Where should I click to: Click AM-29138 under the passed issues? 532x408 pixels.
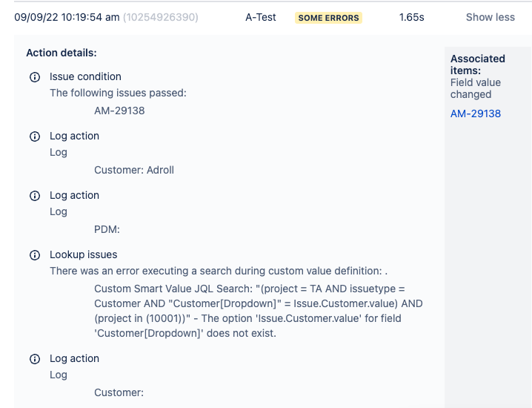point(119,111)
